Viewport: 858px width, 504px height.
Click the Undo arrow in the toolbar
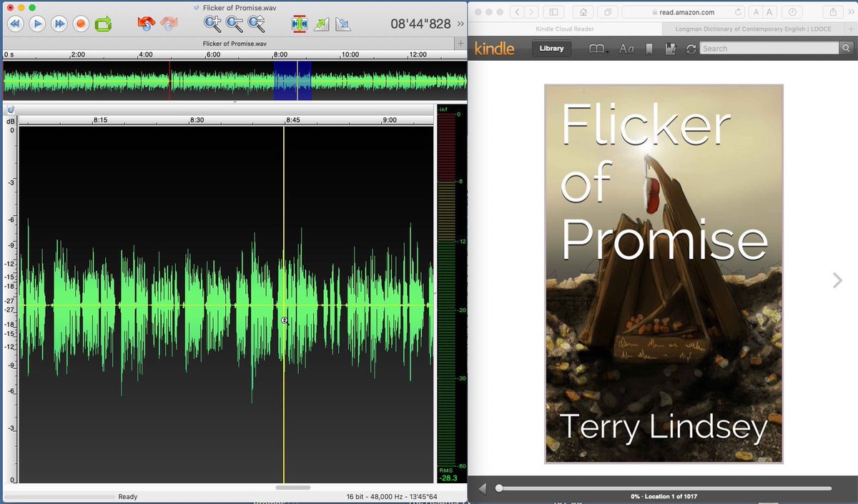coord(146,22)
